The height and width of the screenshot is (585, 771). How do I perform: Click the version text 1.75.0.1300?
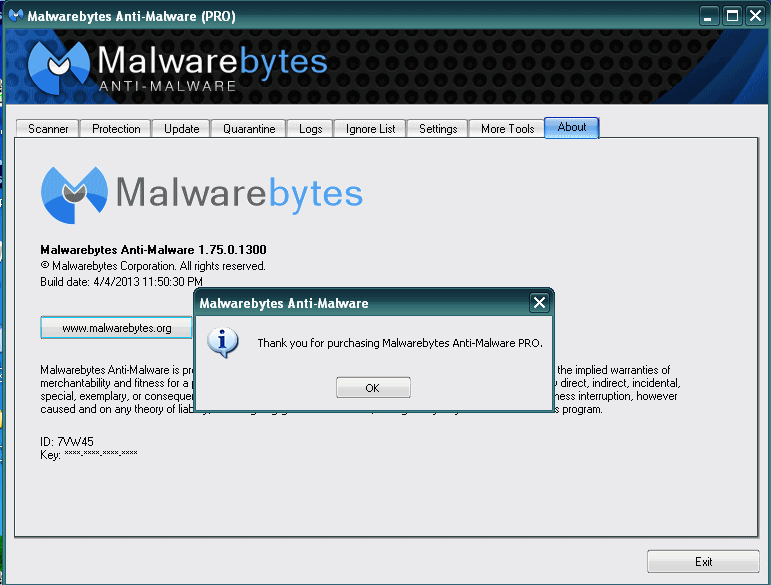tap(232, 250)
